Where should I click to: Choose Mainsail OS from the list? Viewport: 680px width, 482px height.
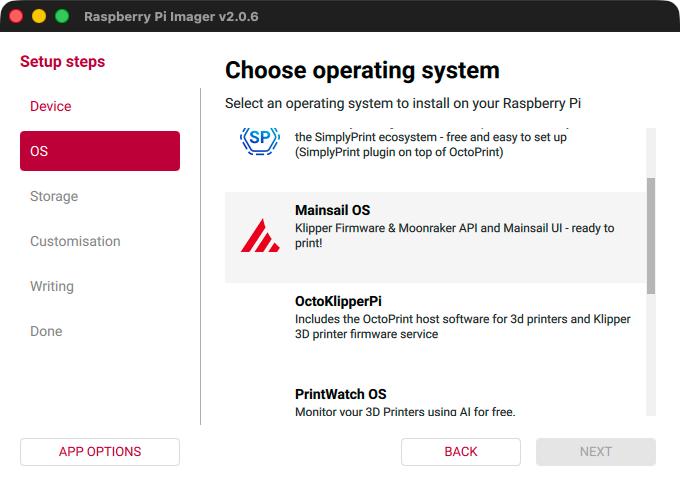point(435,237)
